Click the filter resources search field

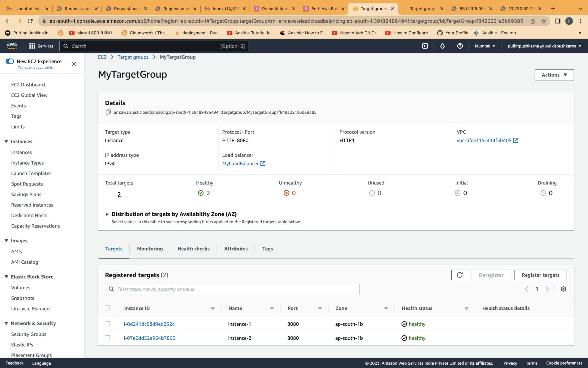point(232,289)
